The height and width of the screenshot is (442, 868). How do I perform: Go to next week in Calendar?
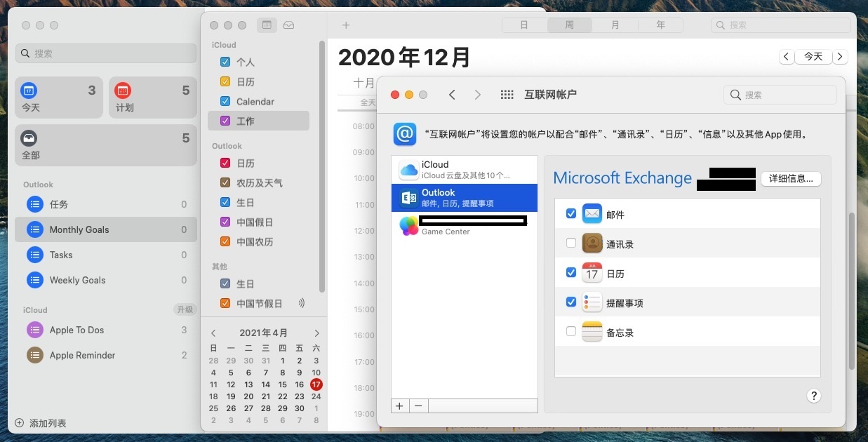(840, 57)
